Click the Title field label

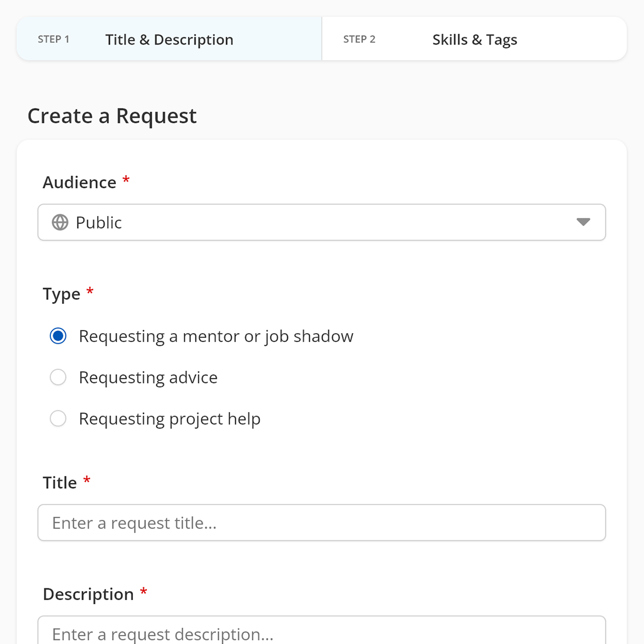(60, 482)
